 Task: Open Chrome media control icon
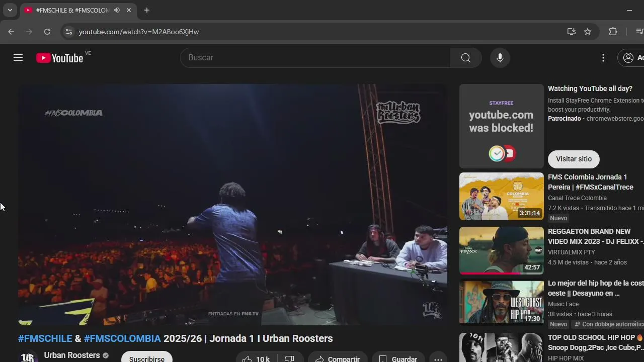pyautogui.click(x=639, y=32)
